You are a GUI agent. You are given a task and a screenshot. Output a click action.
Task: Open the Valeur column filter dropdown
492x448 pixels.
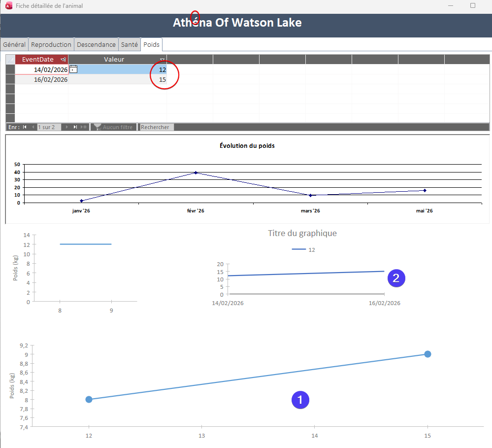point(162,59)
